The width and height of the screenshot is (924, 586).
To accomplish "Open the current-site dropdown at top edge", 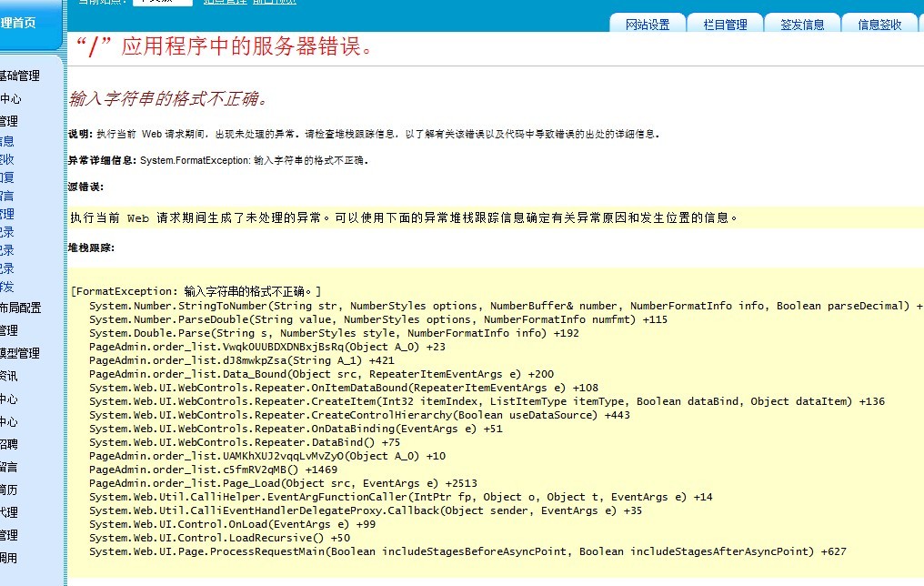I will [x=162, y=2].
